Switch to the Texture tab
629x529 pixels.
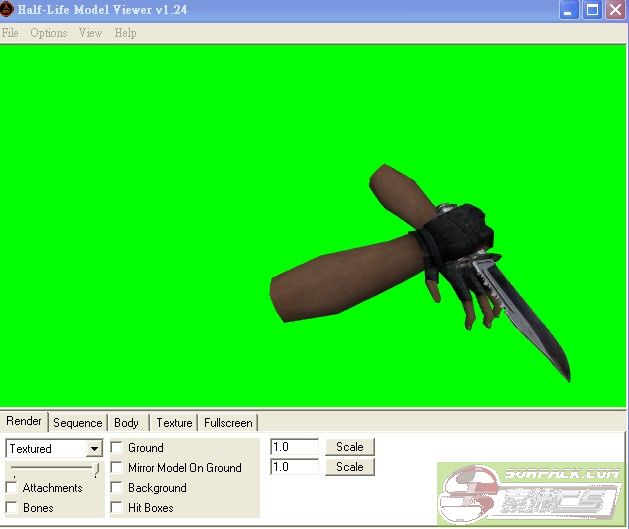pos(174,423)
